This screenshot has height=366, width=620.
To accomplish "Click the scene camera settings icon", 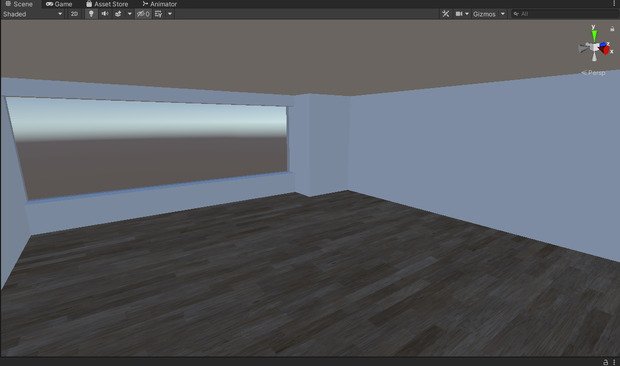I will coord(459,14).
